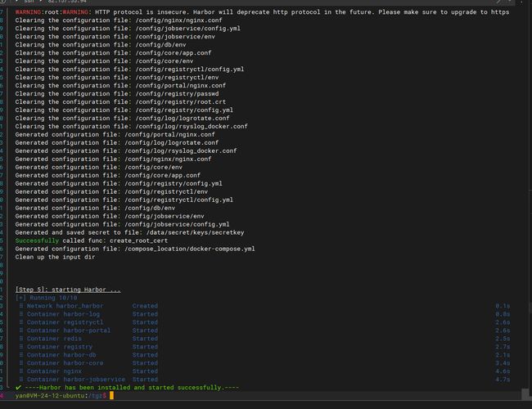Click the status icon beside Container harbor-jobservice
The width and height of the screenshot is (532, 409).
[x=20, y=379]
